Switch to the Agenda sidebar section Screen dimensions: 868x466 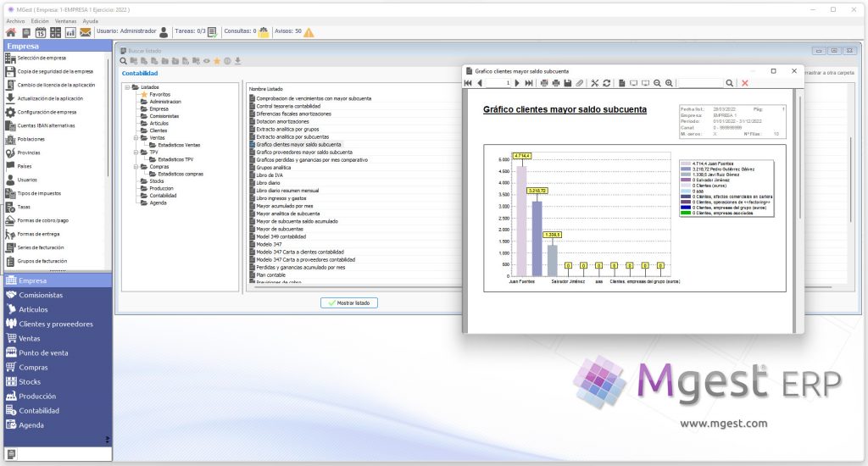click(58, 425)
